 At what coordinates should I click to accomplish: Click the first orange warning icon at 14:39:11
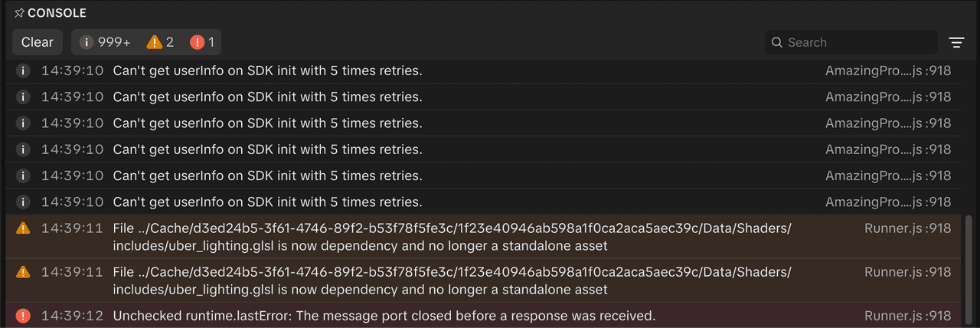click(23, 228)
